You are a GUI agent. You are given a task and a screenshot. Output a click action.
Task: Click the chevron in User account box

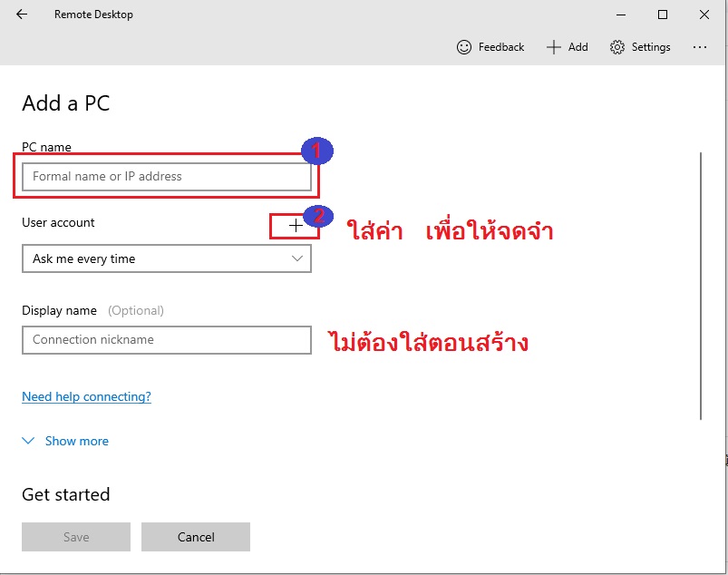coord(297,258)
